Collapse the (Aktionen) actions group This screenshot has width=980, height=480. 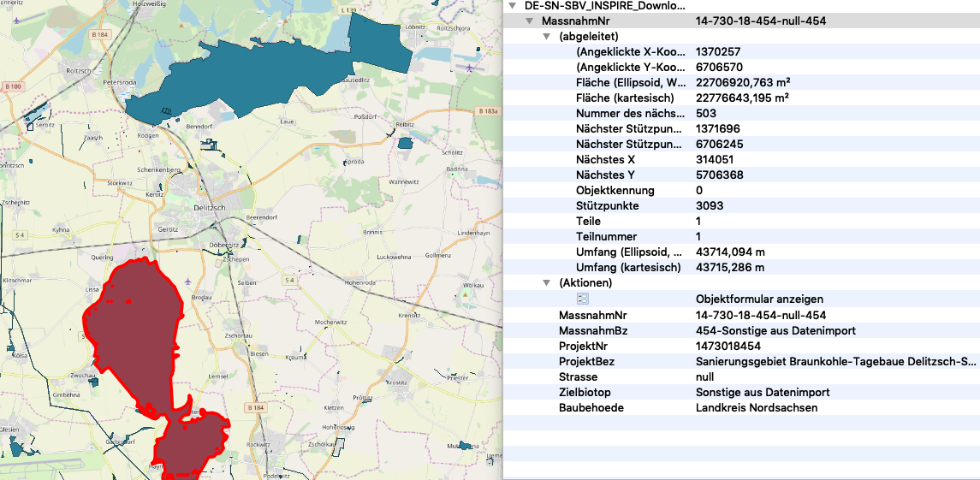click(546, 282)
